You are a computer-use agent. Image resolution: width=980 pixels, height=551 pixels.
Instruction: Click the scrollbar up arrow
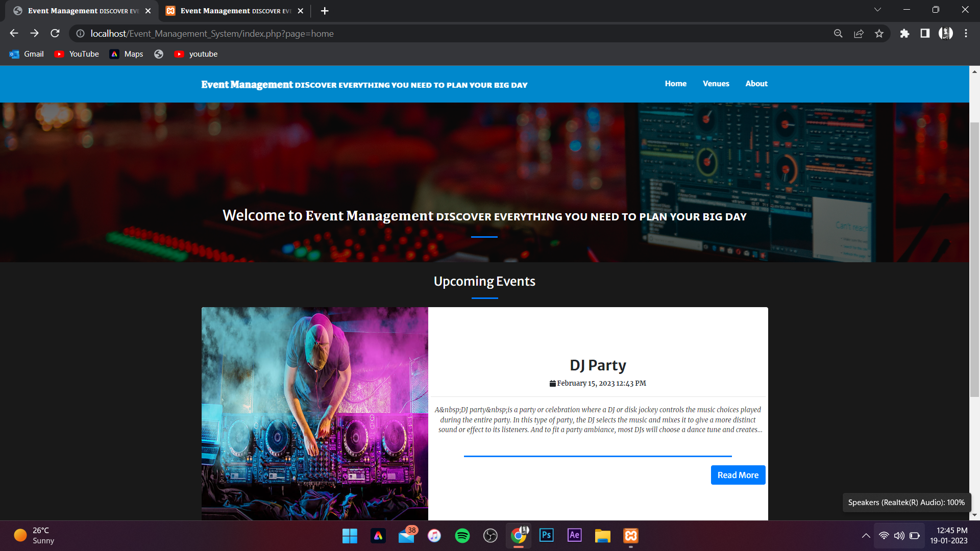pos(974,71)
